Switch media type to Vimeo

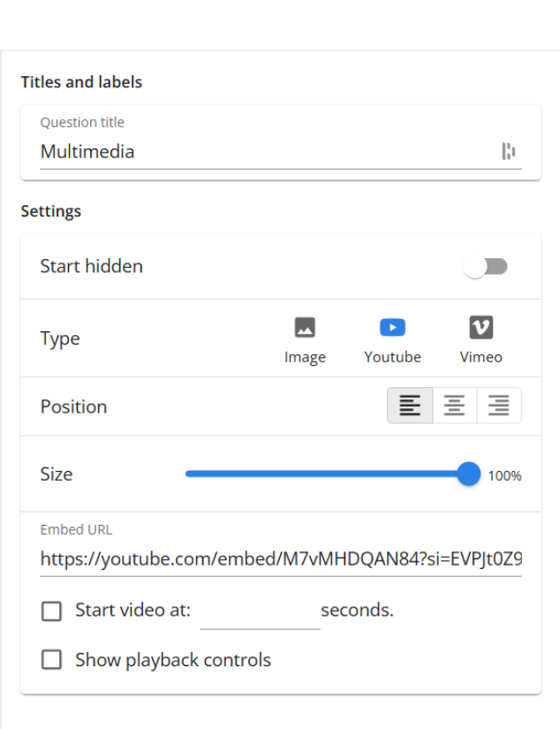[x=481, y=327]
